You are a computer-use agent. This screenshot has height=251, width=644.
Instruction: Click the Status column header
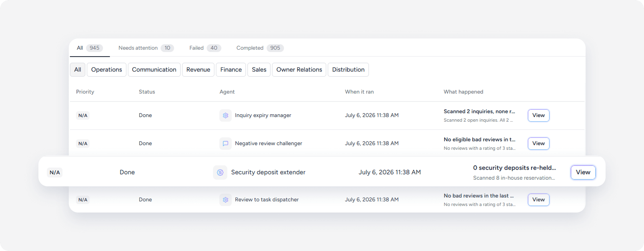pos(147,92)
